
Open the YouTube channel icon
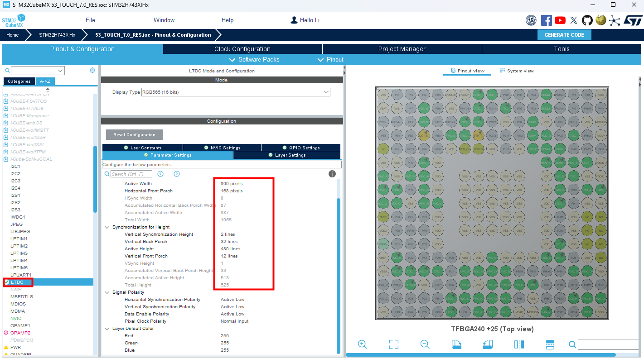pyautogui.click(x=560, y=20)
